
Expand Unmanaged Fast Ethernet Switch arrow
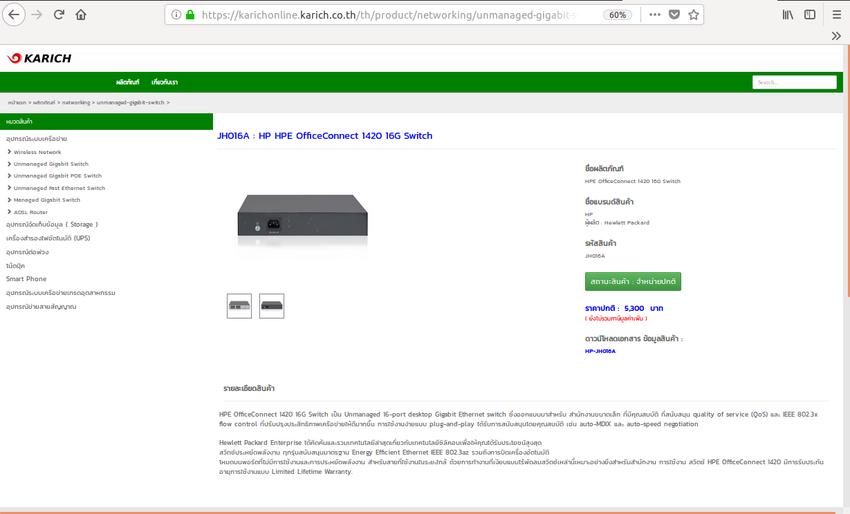coord(9,188)
